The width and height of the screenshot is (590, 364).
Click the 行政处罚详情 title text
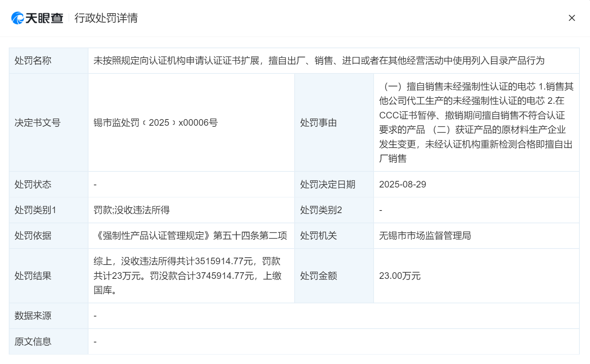[106, 18]
